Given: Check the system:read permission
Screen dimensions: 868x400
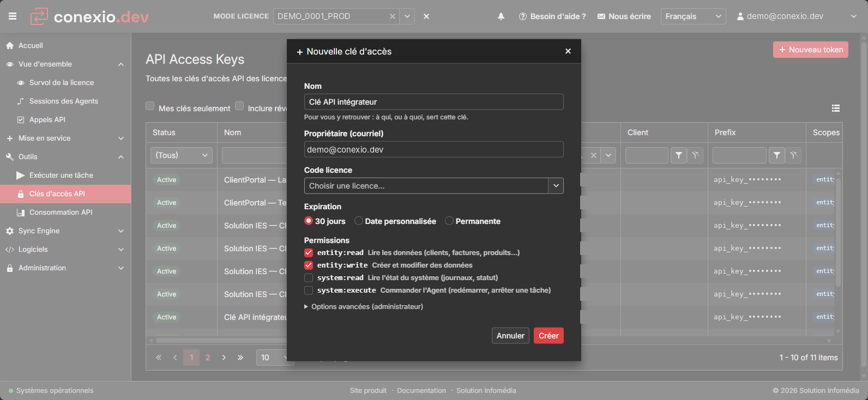Looking at the screenshot, I should pos(309,278).
